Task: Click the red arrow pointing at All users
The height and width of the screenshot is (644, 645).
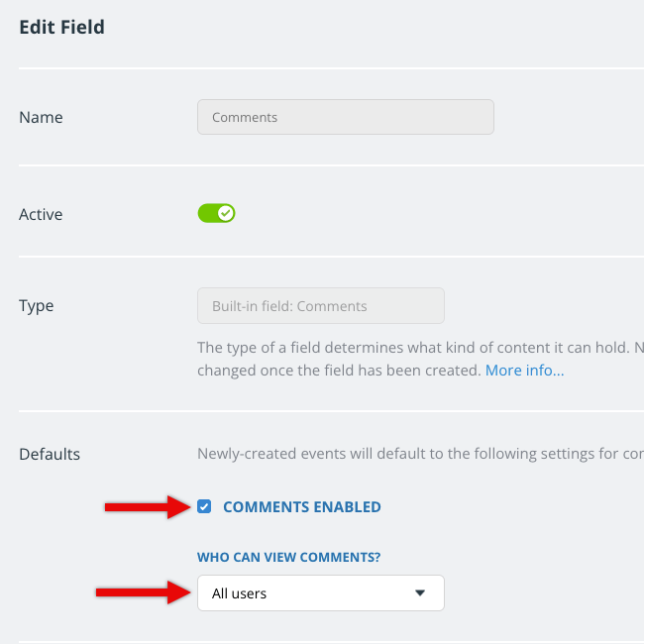Action: [x=144, y=592]
